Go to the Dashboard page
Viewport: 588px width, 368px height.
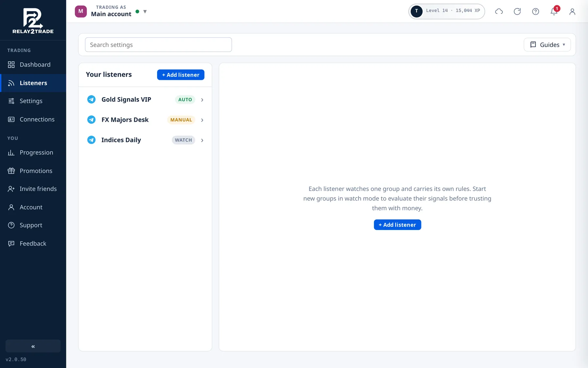(33, 65)
